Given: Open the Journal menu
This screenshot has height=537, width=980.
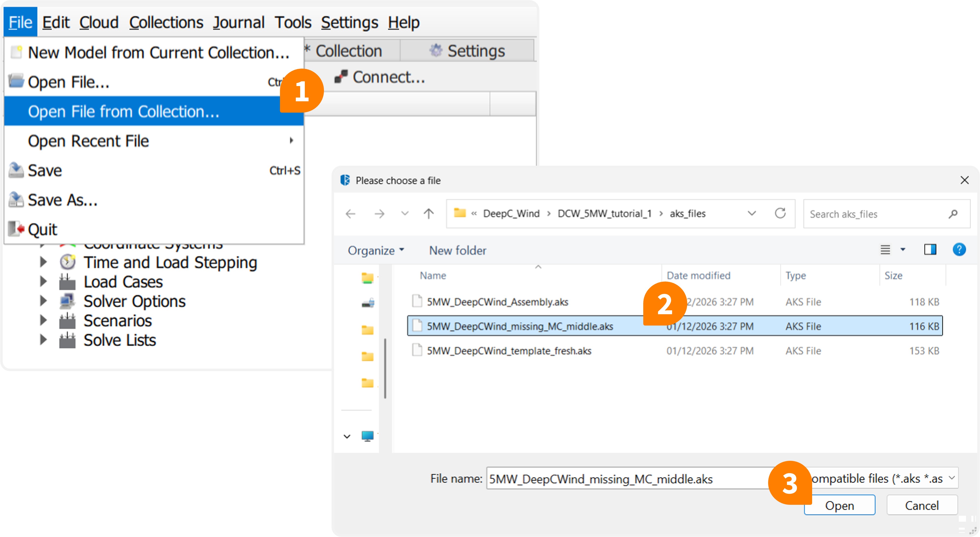Looking at the screenshot, I should (238, 22).
